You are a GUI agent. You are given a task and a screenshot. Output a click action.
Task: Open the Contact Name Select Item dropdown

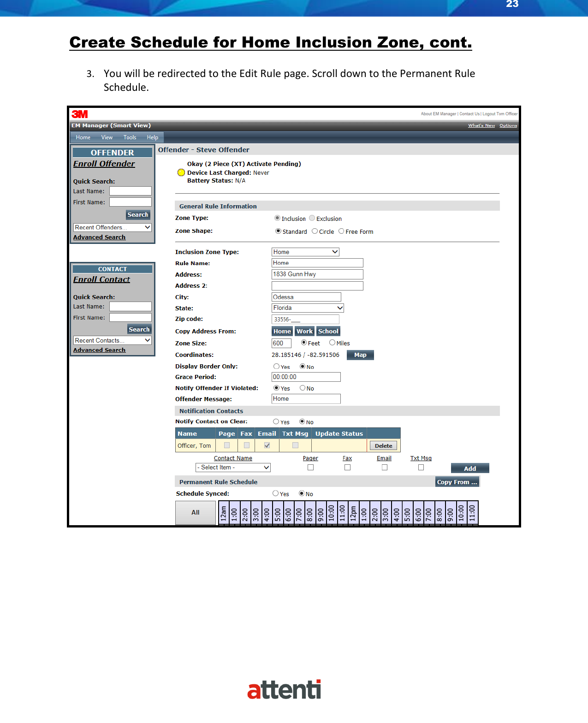click(233, 468)
